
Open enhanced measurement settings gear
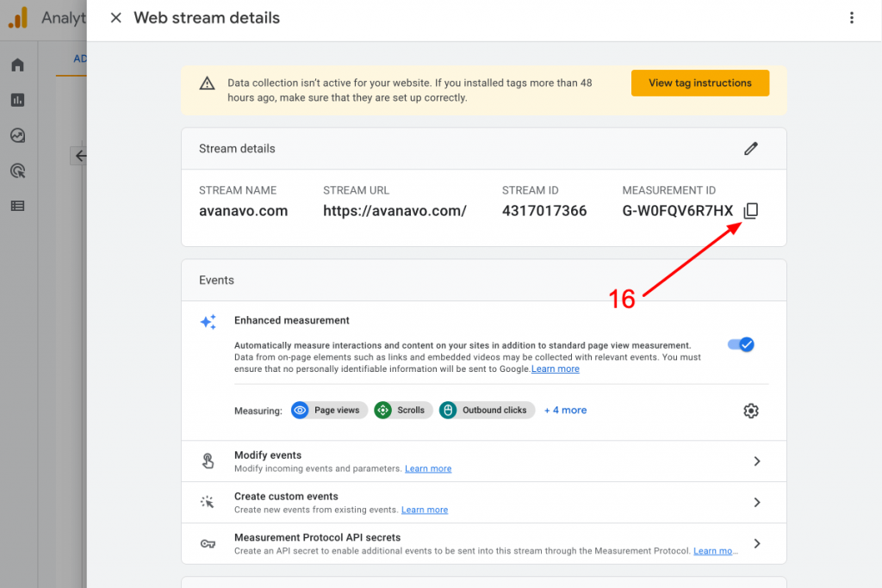click(x=751, y=411)
